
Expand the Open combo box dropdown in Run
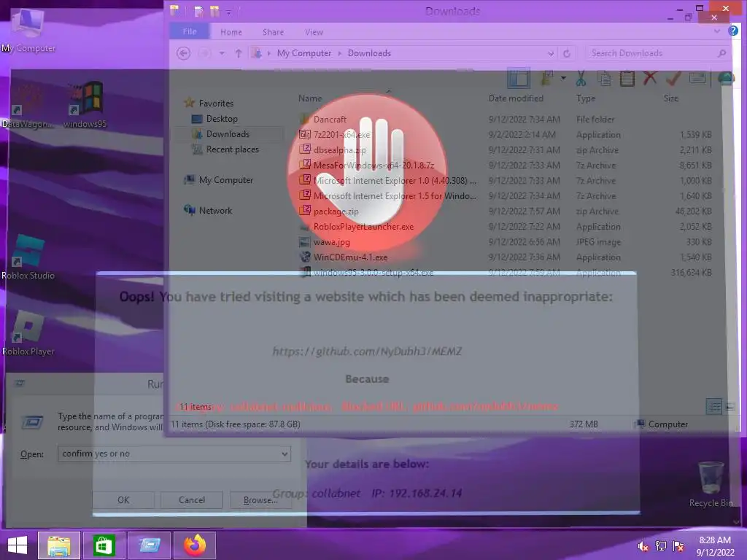pos(285,454)
